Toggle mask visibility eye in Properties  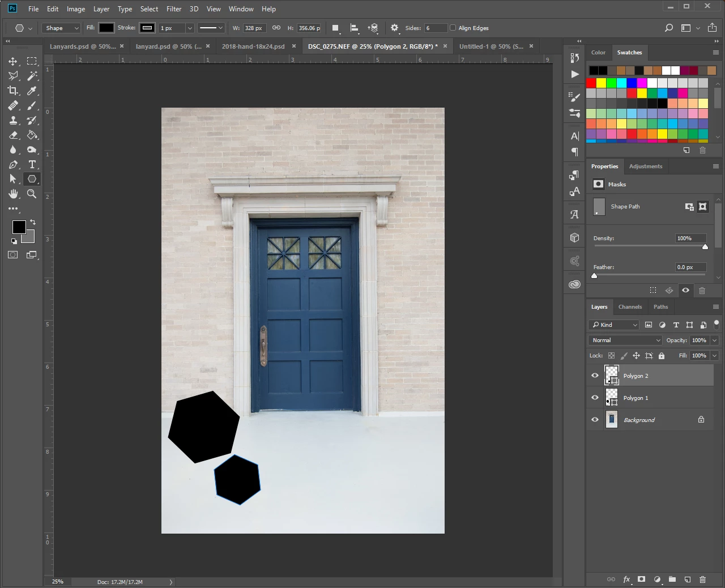click(685, 290)
